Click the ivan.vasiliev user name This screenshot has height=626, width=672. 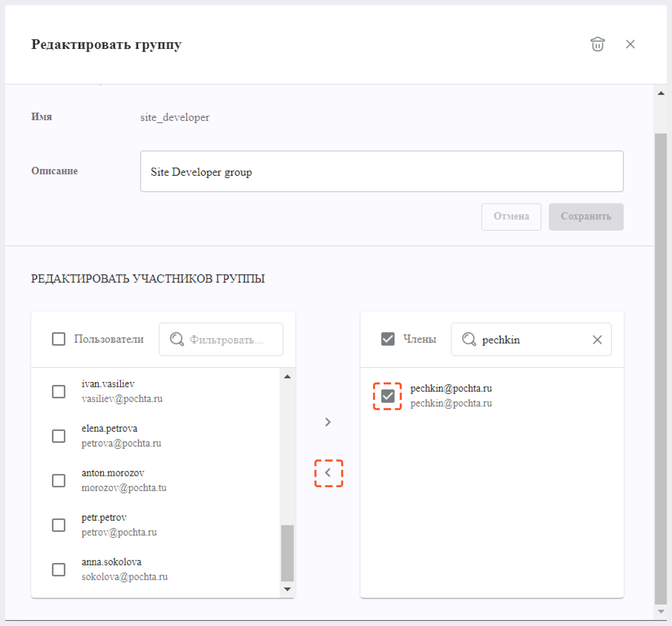(x=108, y=384)
